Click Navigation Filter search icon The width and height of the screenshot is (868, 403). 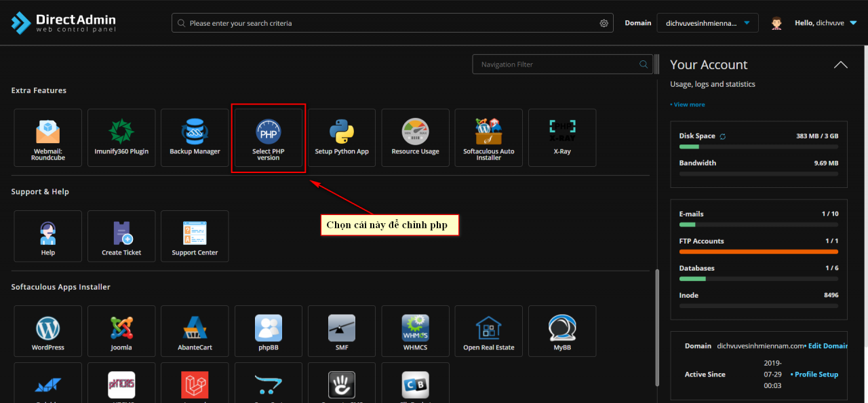[644, 64]
